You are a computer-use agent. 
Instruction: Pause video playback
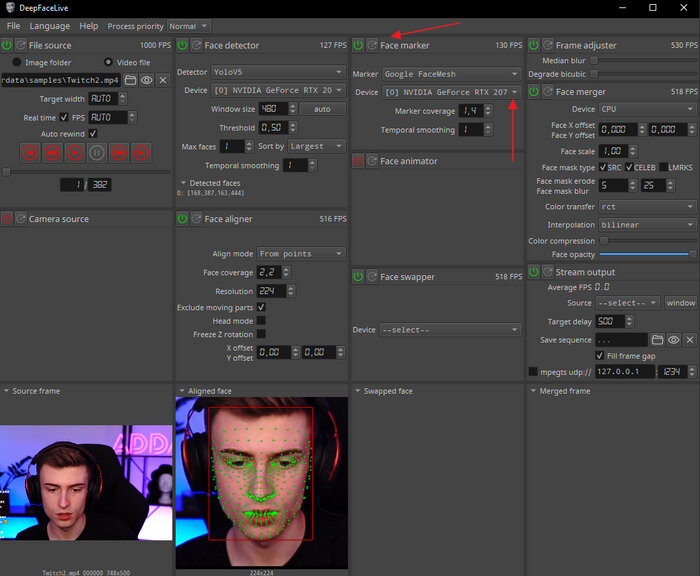click(97, 153)
